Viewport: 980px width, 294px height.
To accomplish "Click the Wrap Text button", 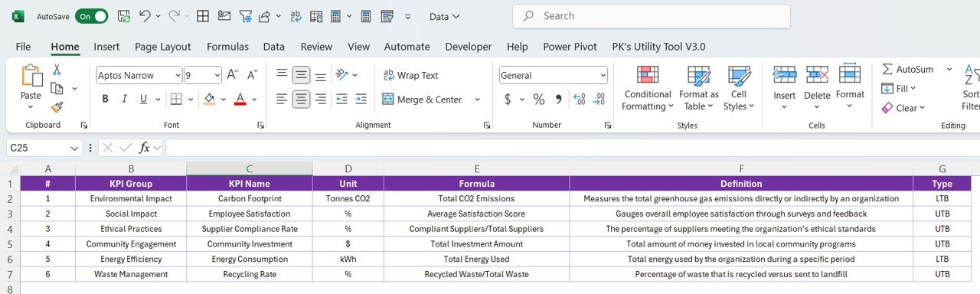I will coord(410,75).
